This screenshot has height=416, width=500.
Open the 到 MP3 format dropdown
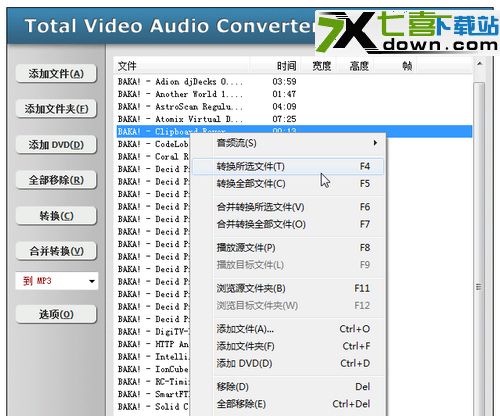click(57, 281)
